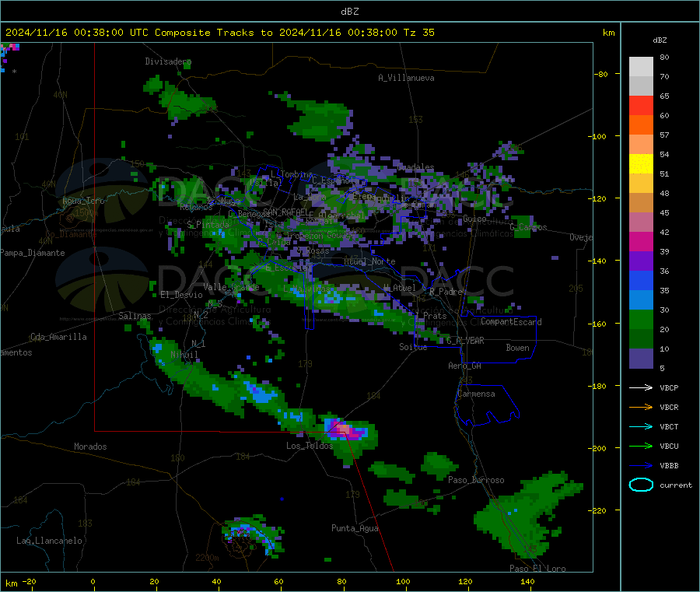Pick the magenta 39–42 dBZ swatch
Screen dimensions: 700x592
641,241
